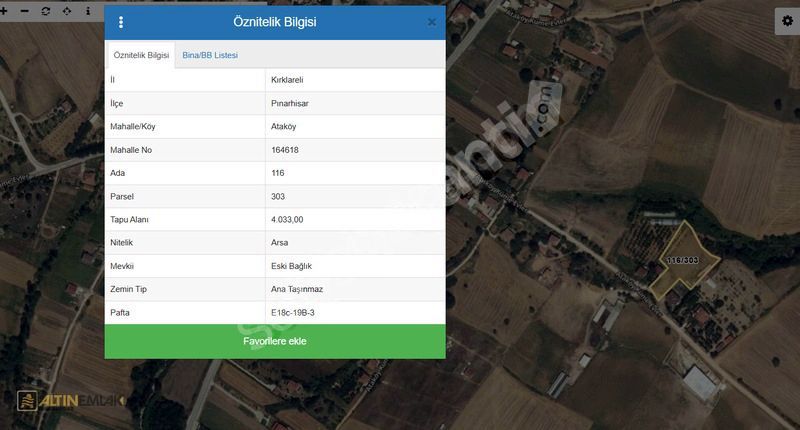
Task: Click the Ataköy neighborhood value
Action: pyautogui.click(x=286, y=127)
